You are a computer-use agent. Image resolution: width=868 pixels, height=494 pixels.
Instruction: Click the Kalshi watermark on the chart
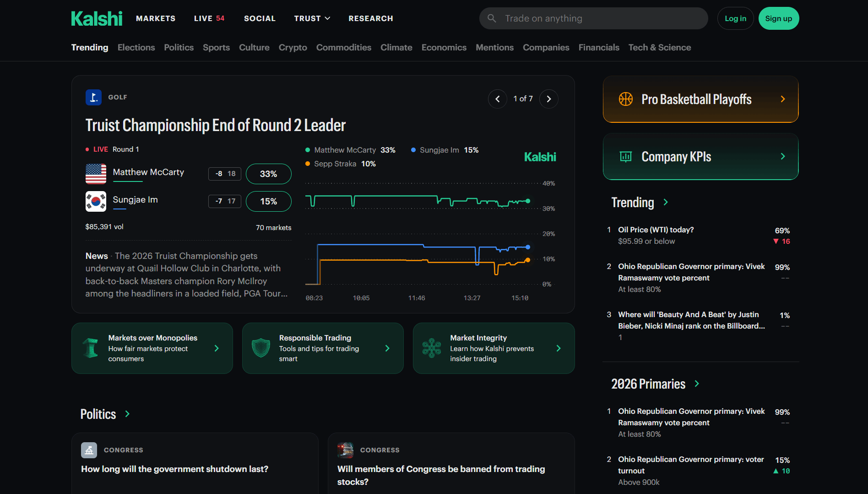[540, 157]
